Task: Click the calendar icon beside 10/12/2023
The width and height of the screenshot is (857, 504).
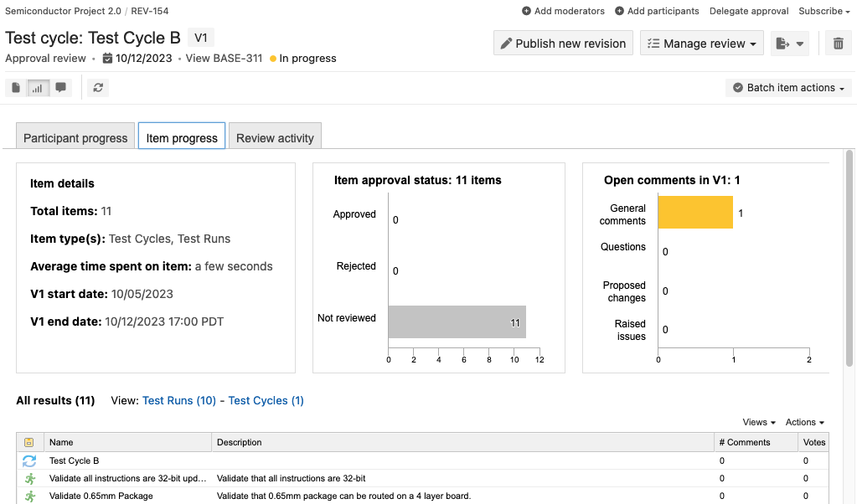Action: click(108, 58)
